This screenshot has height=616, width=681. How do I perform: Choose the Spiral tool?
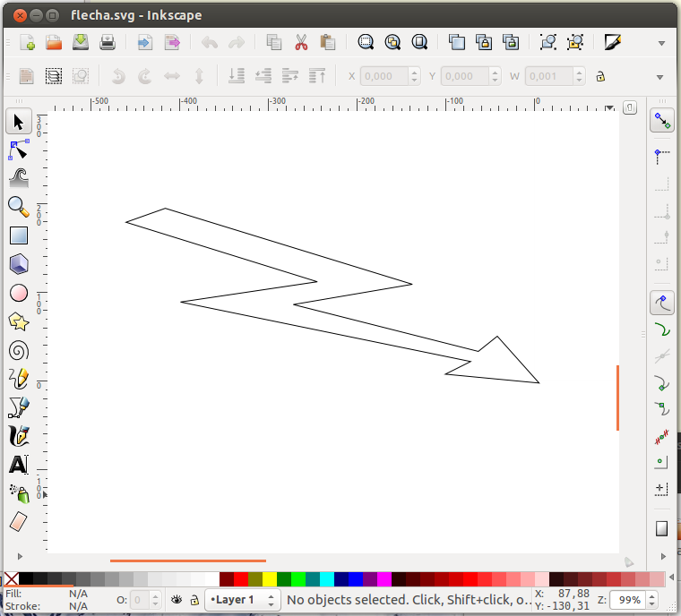pyautogui.click(x=18, y=350)
